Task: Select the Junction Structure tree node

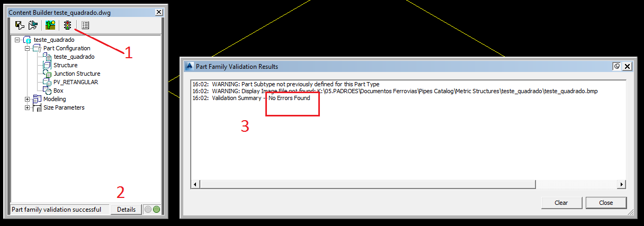Action: tap(77, 74)
